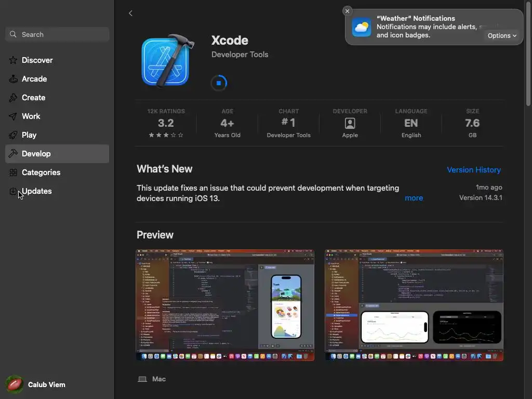Click the Weather notification app icon
Screen dimensions: 532x399
point(362,27)
